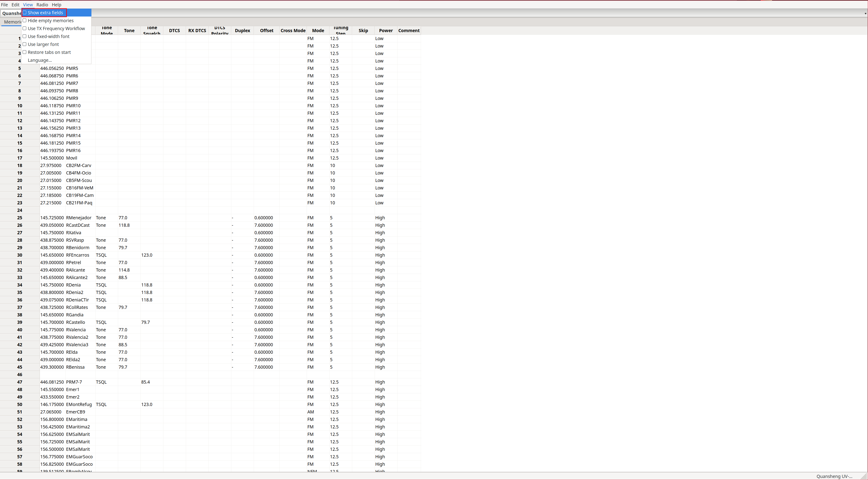Open the File menu
The width and height of the screenshot is (868, 480).
tap(4, 4)
